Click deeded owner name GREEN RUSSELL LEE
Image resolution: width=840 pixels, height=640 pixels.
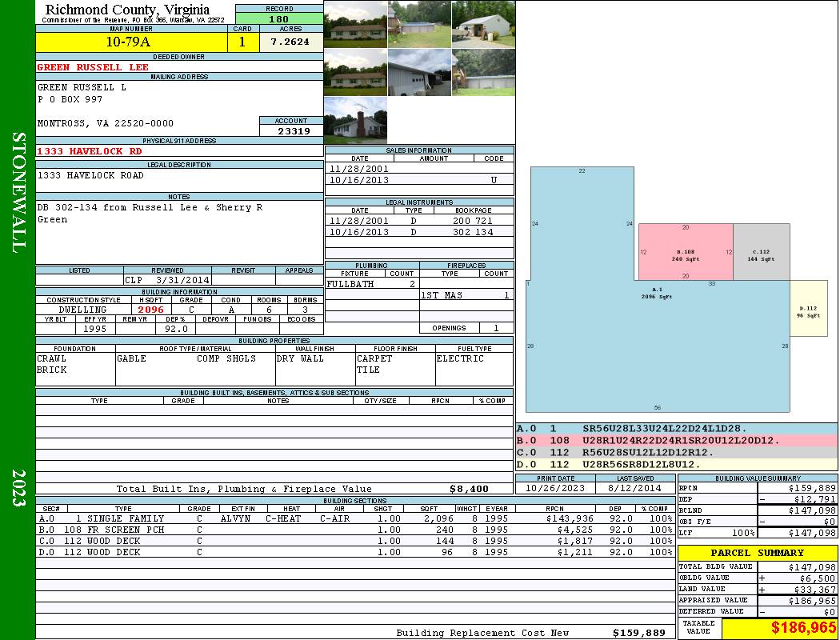click(93, 67)
